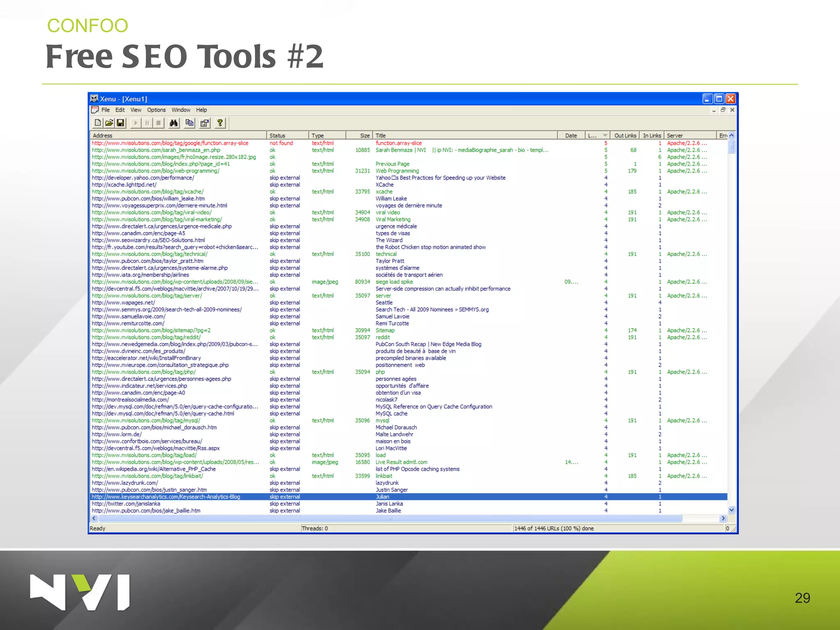Click the '1446 of 1446 URLs' status text
This screenshot has height=630, width=840.
554,528
